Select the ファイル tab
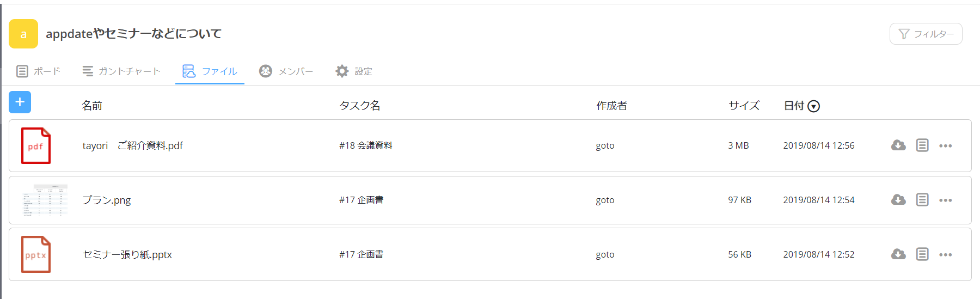Image resolution: width=980 pixels, height=299 pixels. tap(210, 71)
